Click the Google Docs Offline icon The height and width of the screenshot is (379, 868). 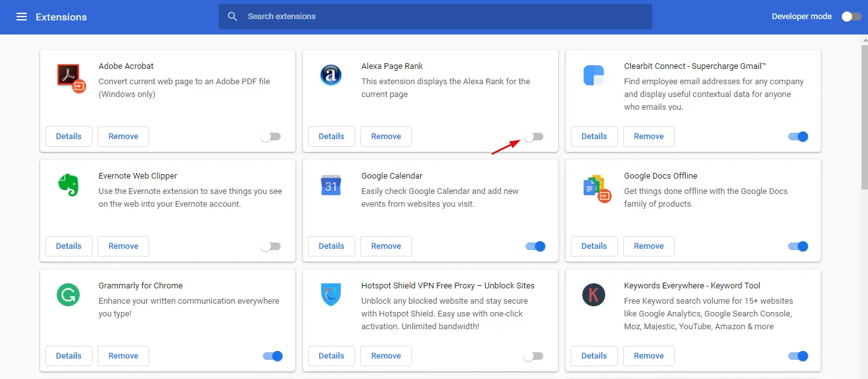(x=597, y=188)
